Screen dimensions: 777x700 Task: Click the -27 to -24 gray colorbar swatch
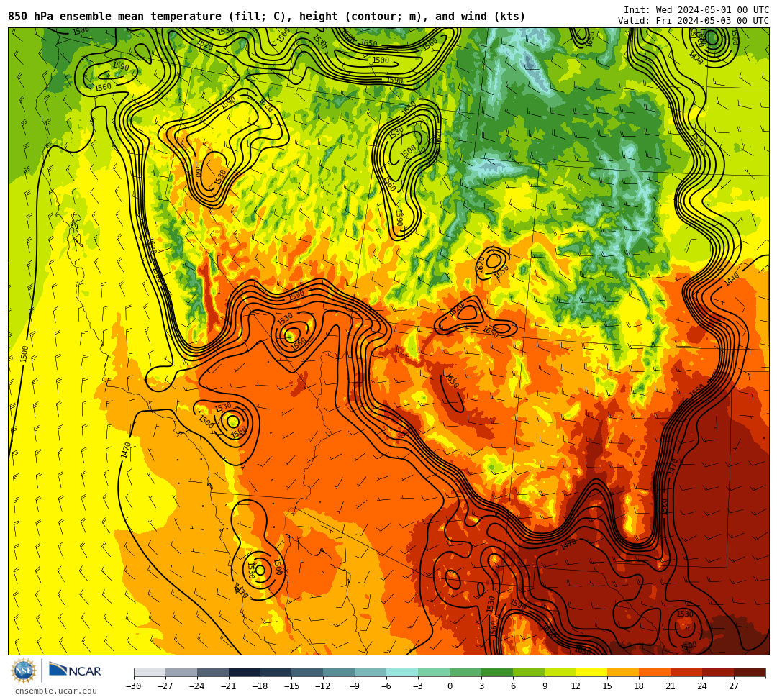[x=181, y=672]
